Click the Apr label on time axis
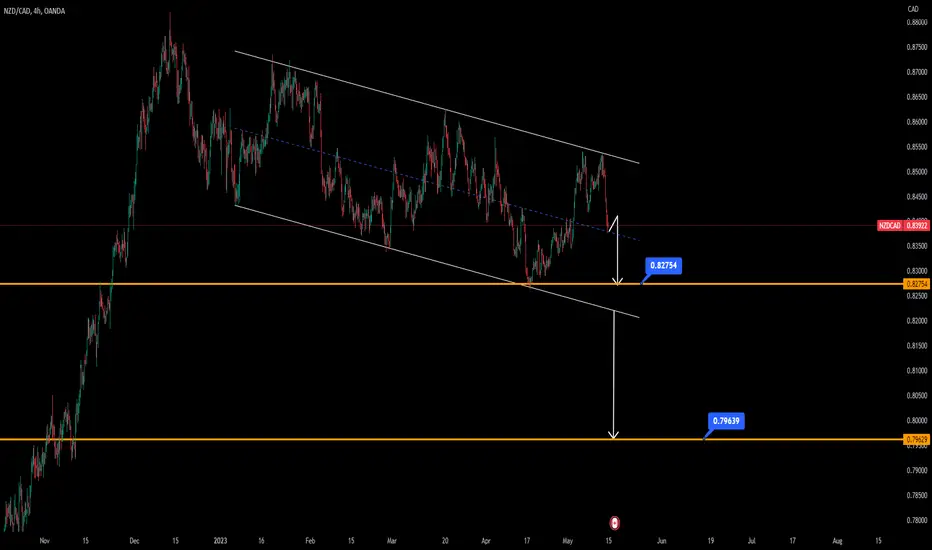932x550 pixels. pos(486,541)
